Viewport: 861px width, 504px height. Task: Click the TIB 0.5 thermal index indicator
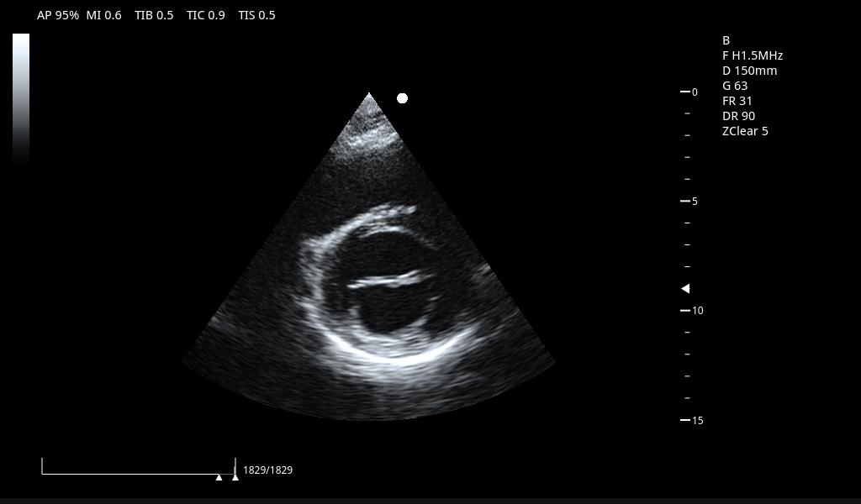[x=154, y=15]
